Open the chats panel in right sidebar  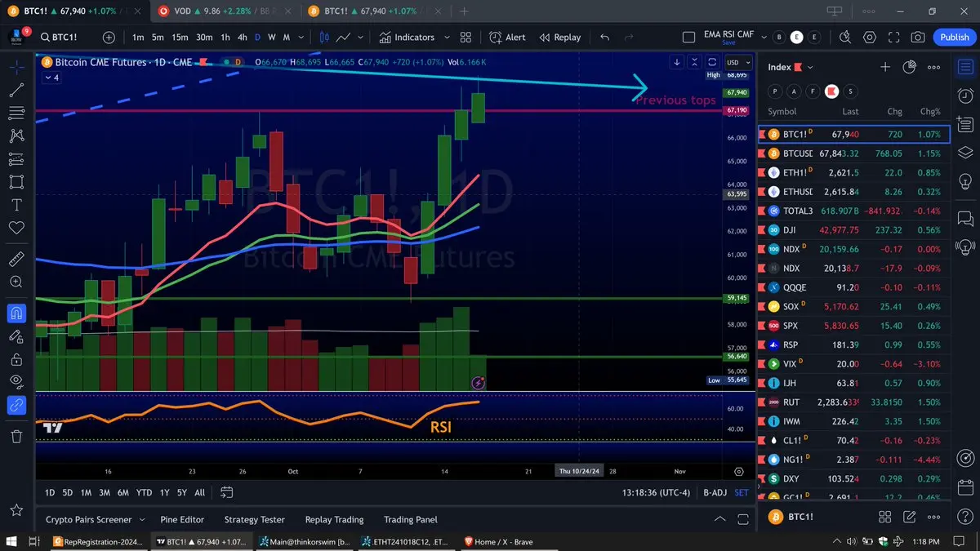click(965, 218)
